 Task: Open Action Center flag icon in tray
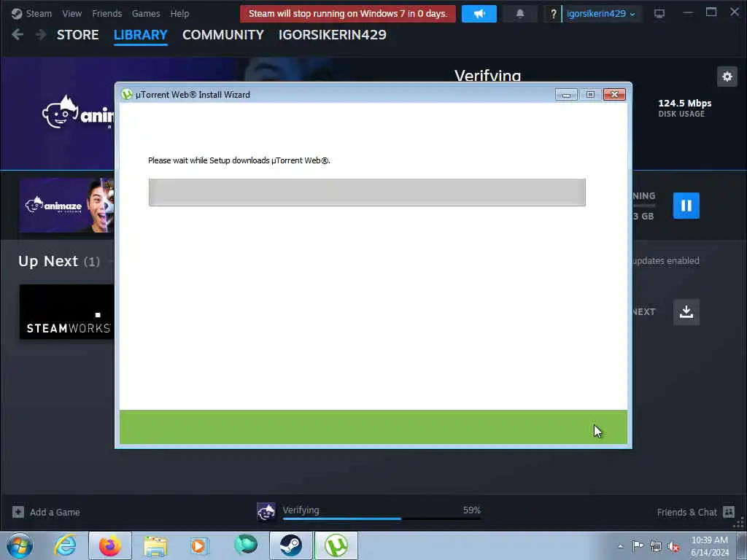(638, 545)
